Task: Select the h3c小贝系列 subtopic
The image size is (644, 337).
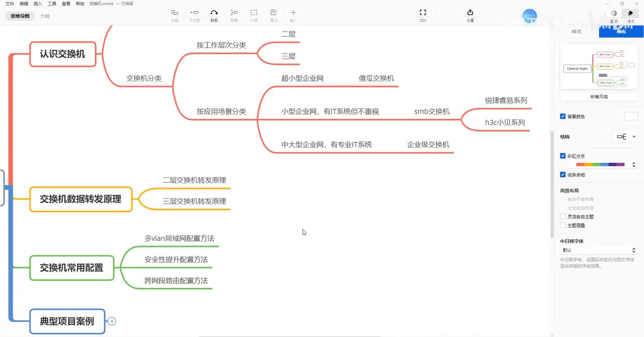Action: click(x=505, y=122)
